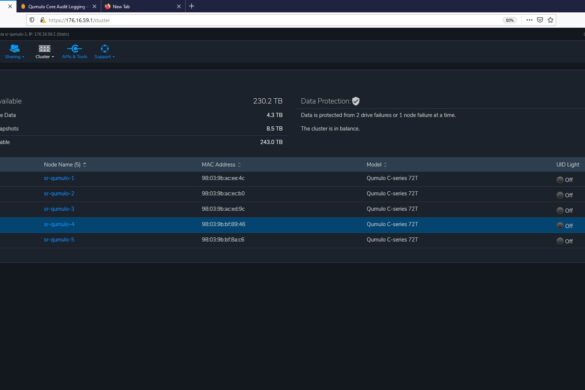Click the Data Protection shield icon

[x=356, y=101]
